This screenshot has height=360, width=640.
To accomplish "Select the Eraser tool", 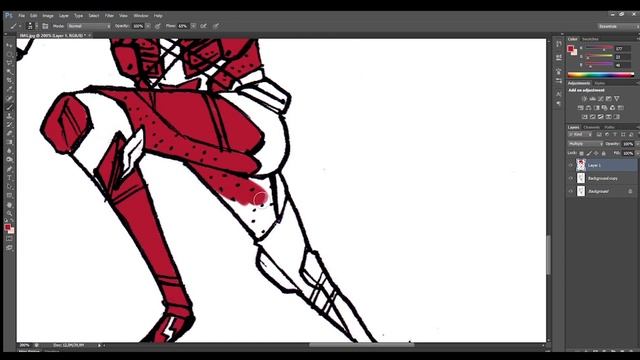I will 9,134.
